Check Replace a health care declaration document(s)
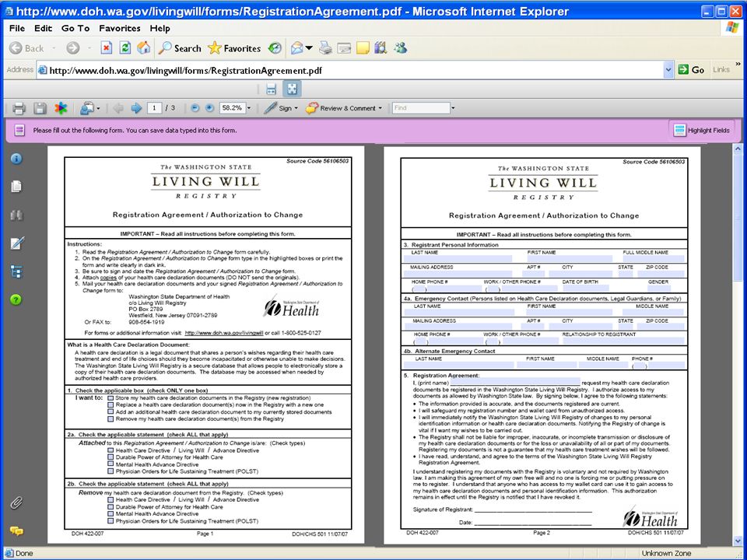This screenshot has height=560, width=747. pos(110,405)
